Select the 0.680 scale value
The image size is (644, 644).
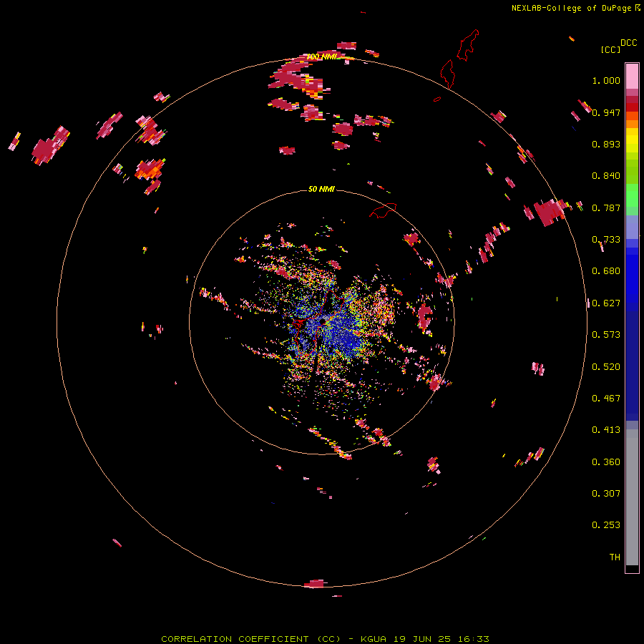tap(606, 271)
